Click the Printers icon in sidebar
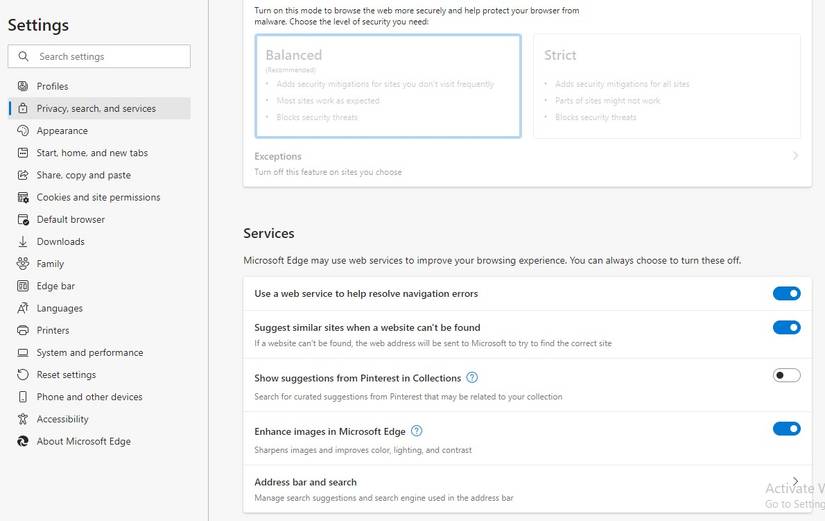Viewport: 825px width, 521px height. tap(23, 330)
